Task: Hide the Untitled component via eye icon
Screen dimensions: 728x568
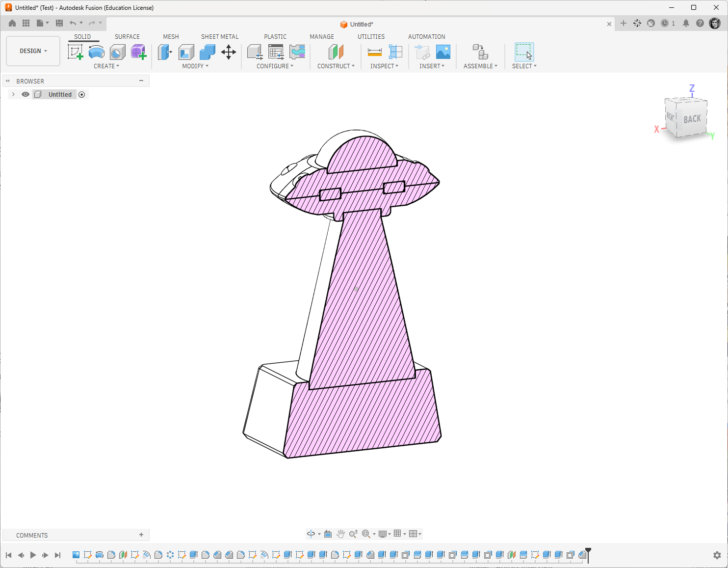Action: pos(26,94)
